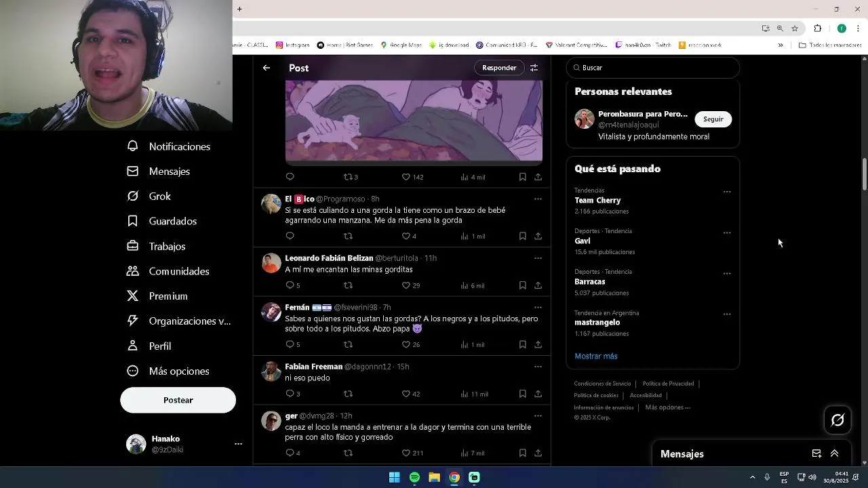Go to Notificaciones
Image resolution: width=868 pixels, height=488 pixels.
(x=169, y=146)
